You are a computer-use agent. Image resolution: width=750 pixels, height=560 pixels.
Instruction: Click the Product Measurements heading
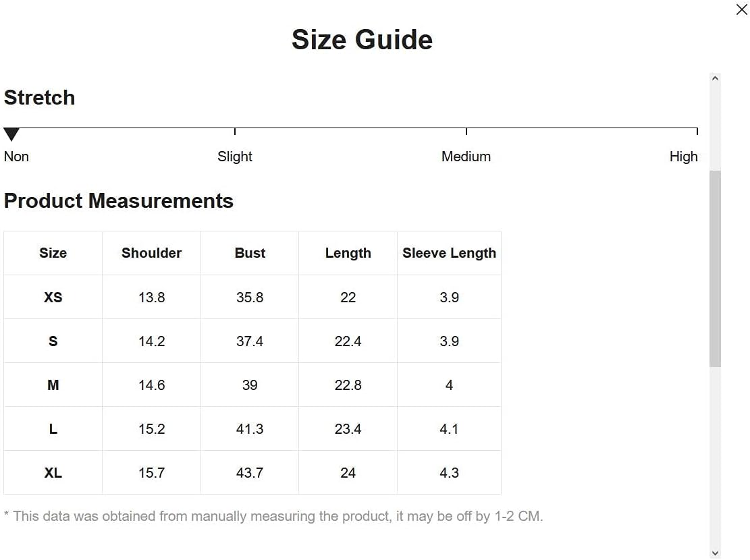(119, 201)
